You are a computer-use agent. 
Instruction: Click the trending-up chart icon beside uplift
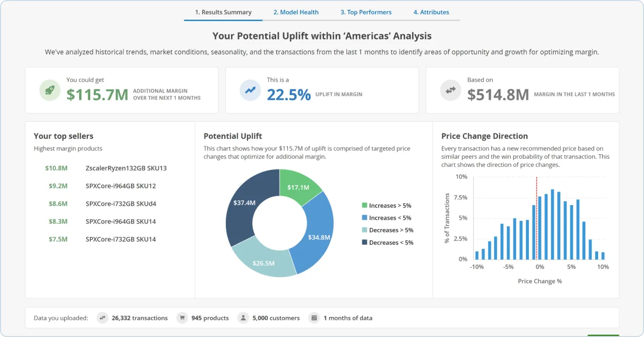[x=250, y=90]
